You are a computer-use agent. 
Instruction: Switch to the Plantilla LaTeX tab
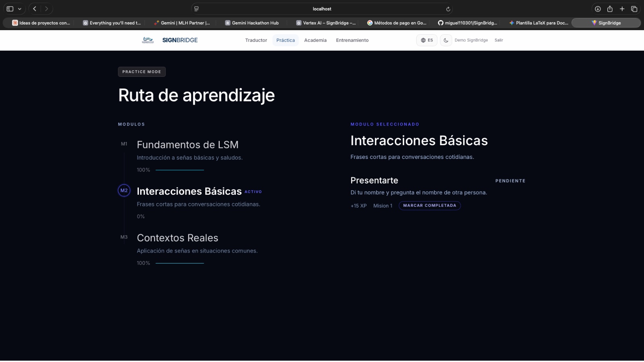coord(539,23)
